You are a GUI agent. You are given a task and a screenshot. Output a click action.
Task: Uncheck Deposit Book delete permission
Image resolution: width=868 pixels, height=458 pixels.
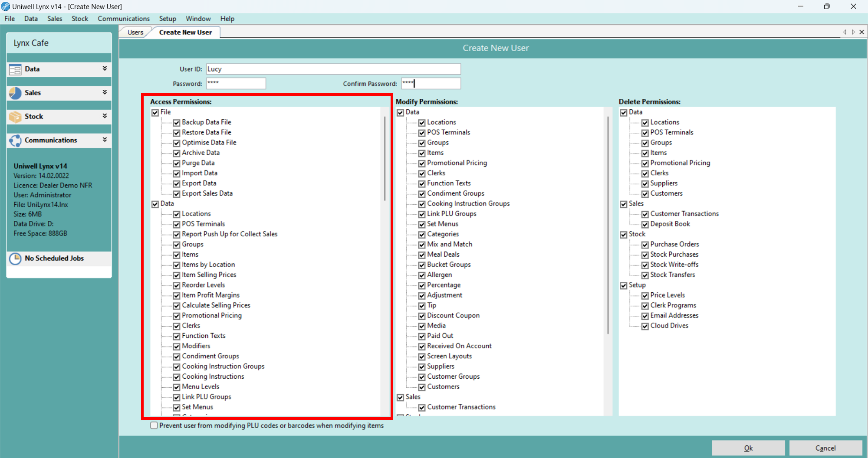[645, 224]
